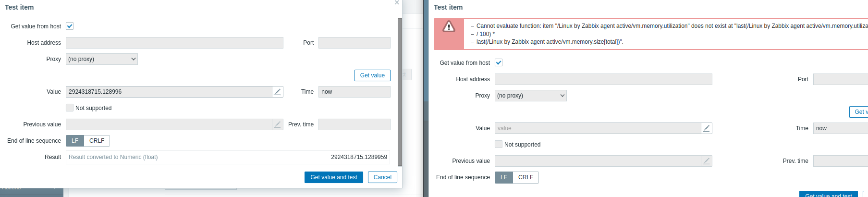This screenshot has width=868, height=197.
Task: Click the warning triangle icon in error banner
Action: (x=449, y=27)
